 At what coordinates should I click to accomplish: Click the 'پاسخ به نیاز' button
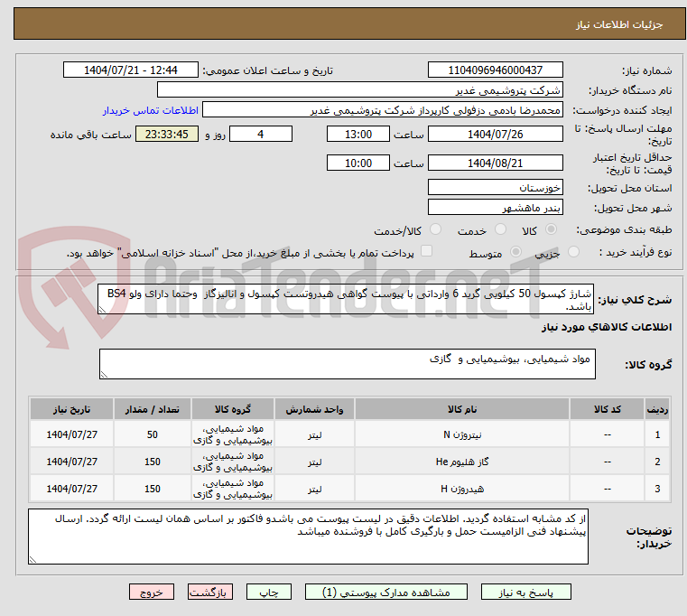click(x=526, y=593)
